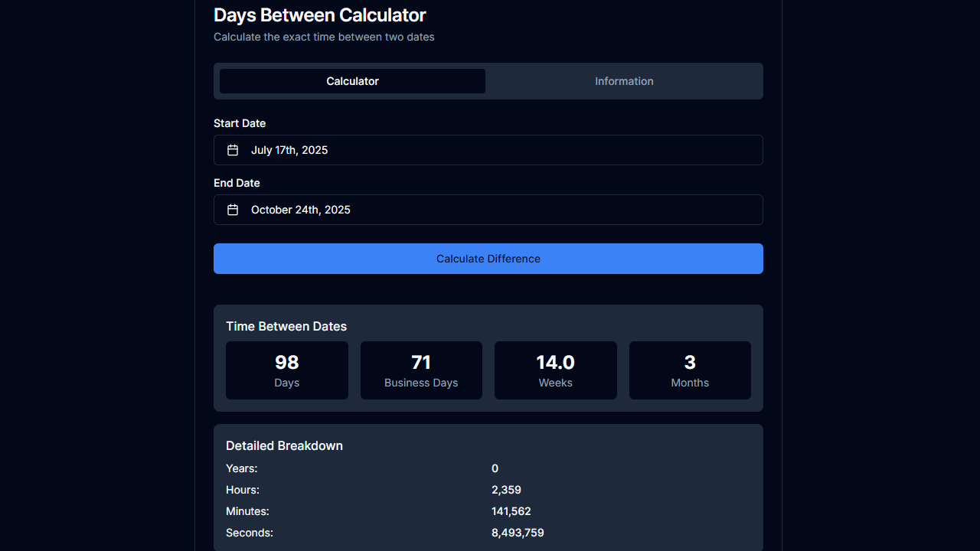Select the 98 Days result card

point(287,370)
